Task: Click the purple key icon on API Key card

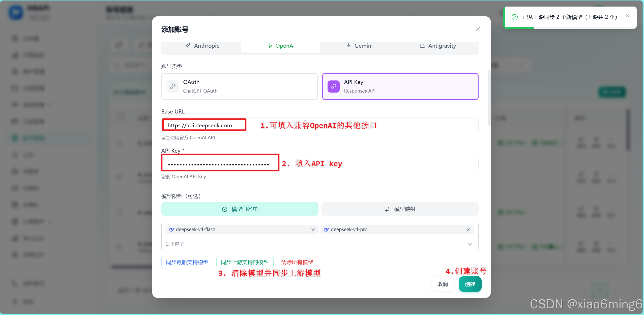Action: pos(333,87)
